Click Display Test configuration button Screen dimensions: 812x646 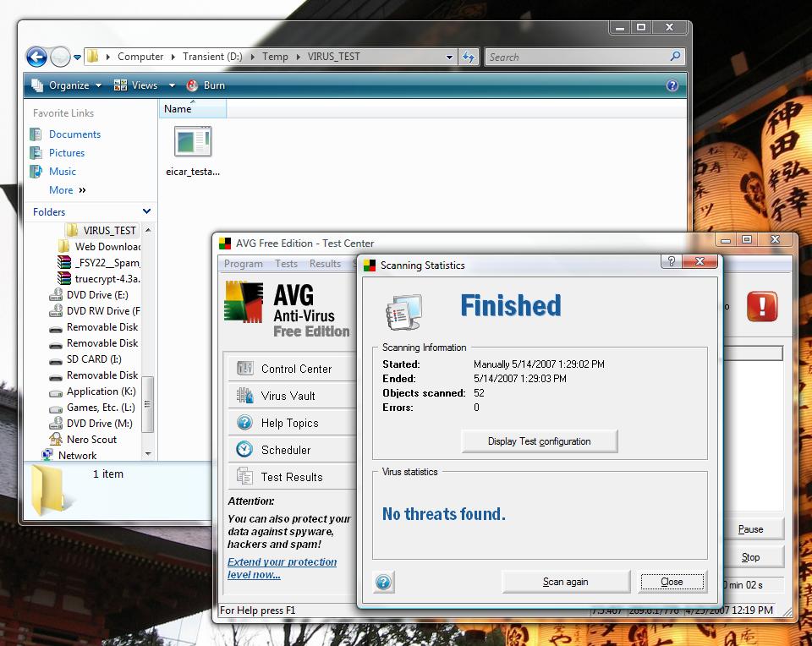click(539, 441)
